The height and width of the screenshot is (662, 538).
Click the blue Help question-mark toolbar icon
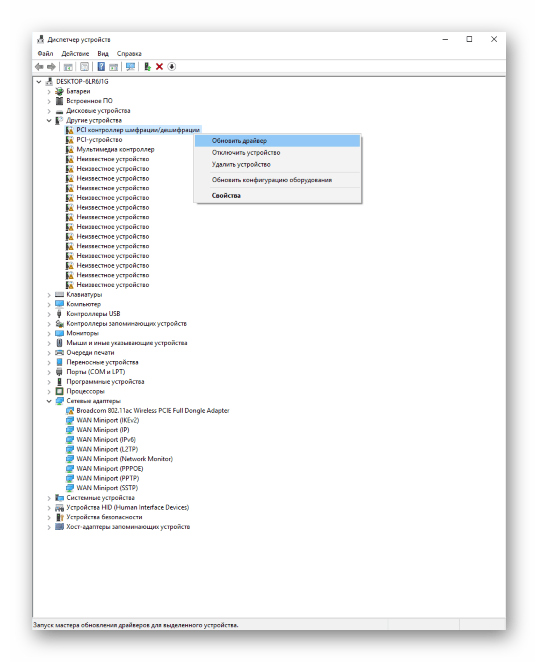pyautogui.click(x=101, y=67)
